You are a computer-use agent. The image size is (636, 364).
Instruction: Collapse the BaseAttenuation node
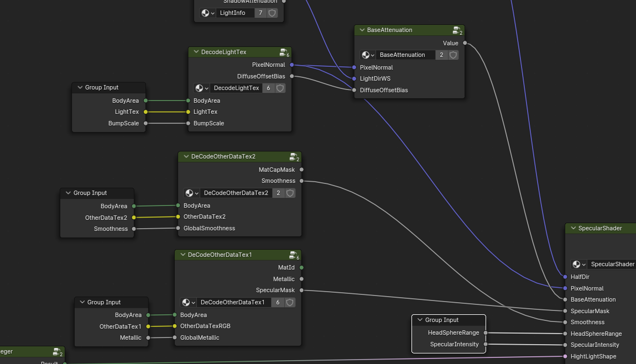tap(362, 30)
